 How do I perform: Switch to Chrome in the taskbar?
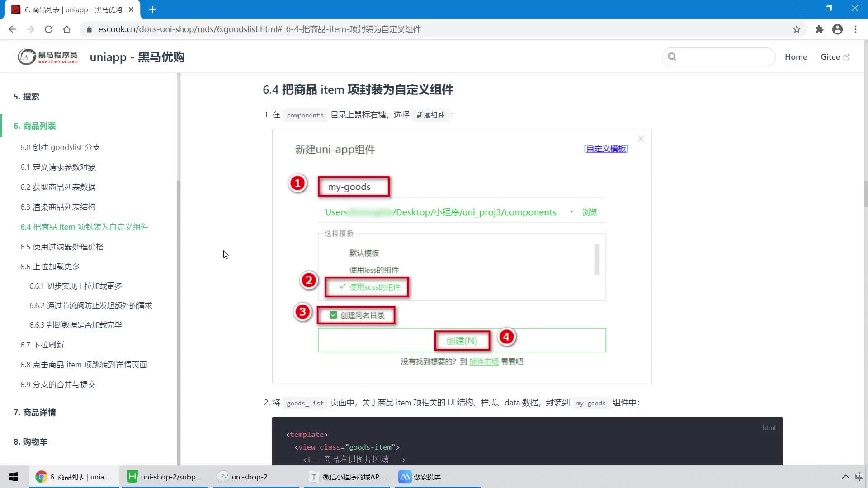[74, 477]
